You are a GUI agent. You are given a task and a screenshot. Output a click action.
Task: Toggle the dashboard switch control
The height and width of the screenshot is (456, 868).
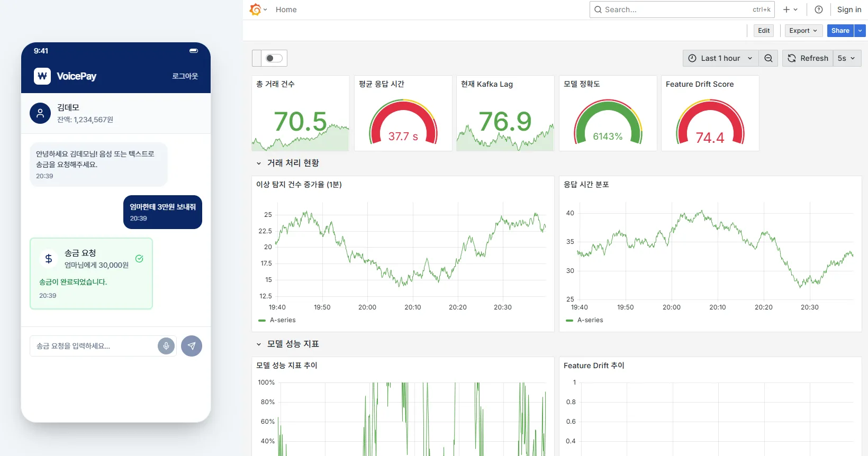[274, 58]
